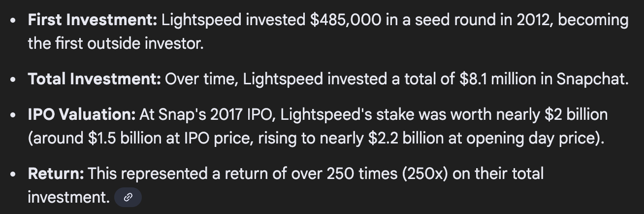Click the "Total Investment:" bold label

[x=94, y=79]
